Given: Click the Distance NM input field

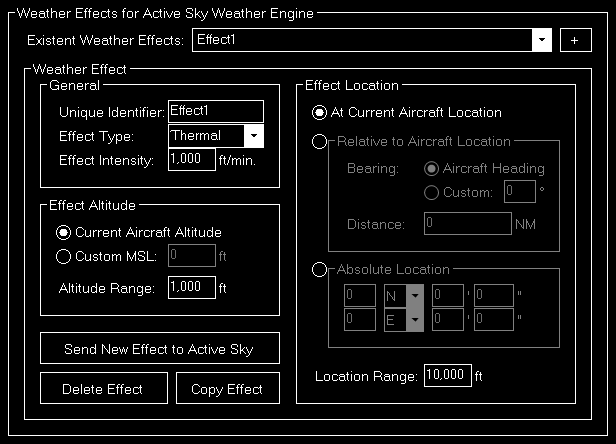Looking at the screenshot, I should (x=468, y=223).
